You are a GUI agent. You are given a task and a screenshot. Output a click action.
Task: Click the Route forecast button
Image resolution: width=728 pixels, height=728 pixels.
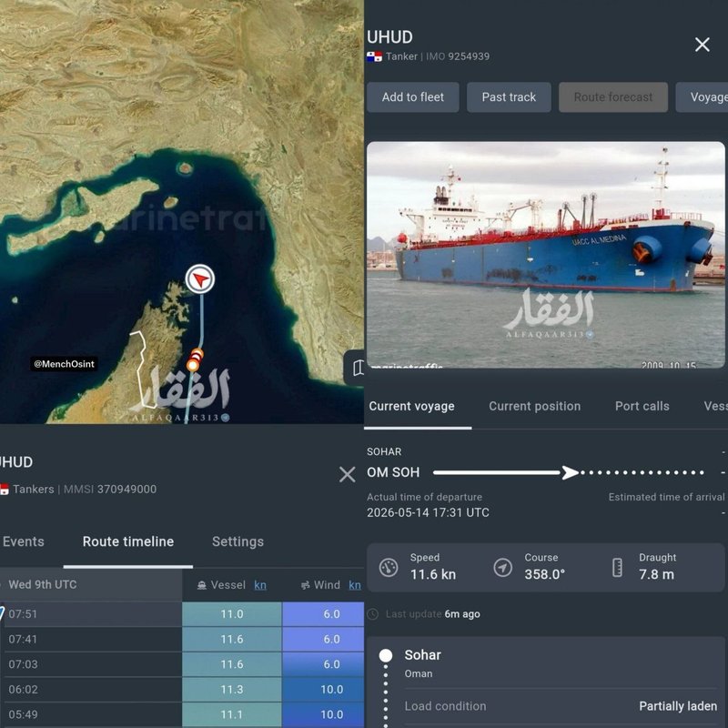[613, 97]
